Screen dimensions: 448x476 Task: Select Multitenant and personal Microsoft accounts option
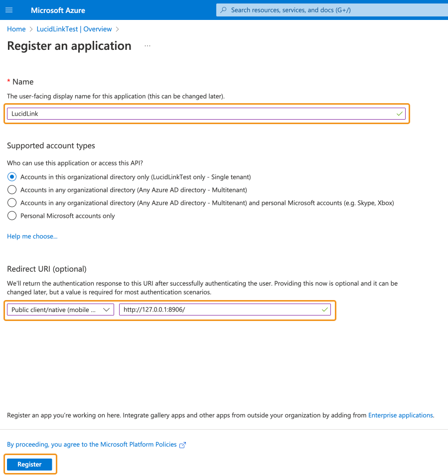click(x=12, y=203)
